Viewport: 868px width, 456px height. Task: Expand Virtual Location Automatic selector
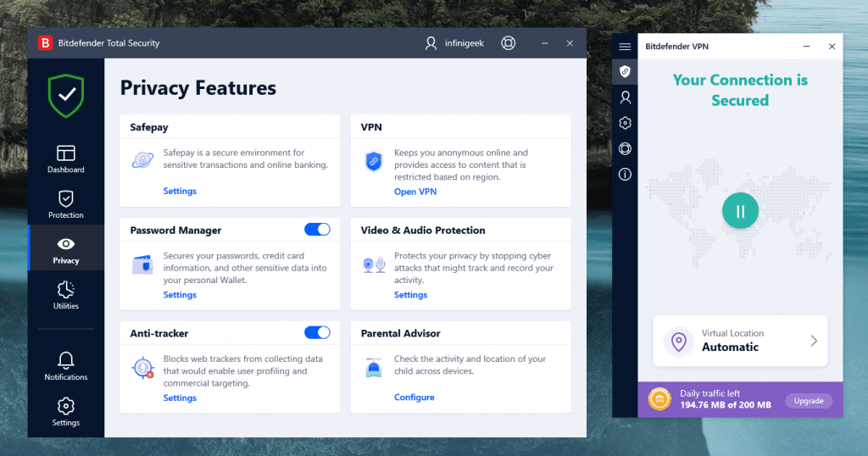coord(740,341)
